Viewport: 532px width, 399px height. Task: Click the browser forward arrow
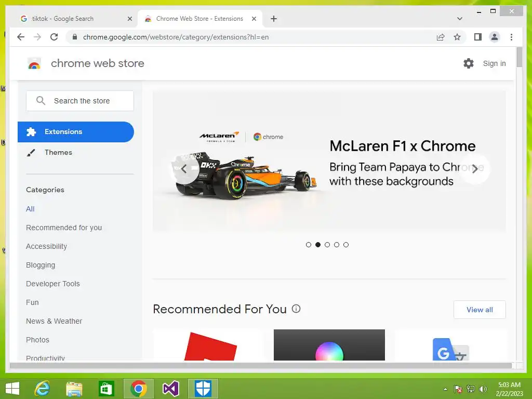click(37, 37)
